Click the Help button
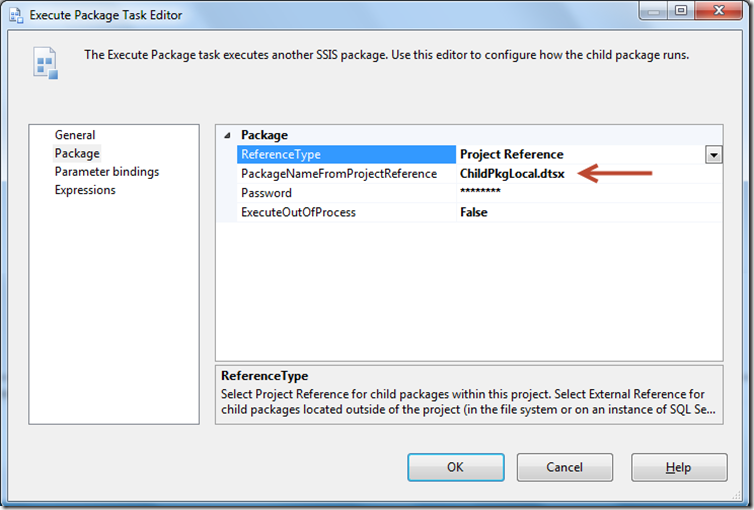The width and height of the screenshot is (754, 510). [679, 467]
